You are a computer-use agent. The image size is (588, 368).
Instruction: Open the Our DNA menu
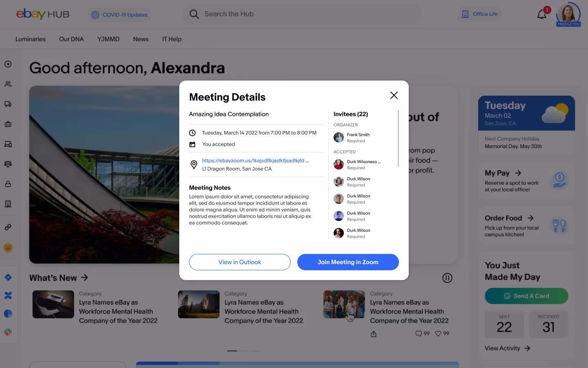[71, 39]
